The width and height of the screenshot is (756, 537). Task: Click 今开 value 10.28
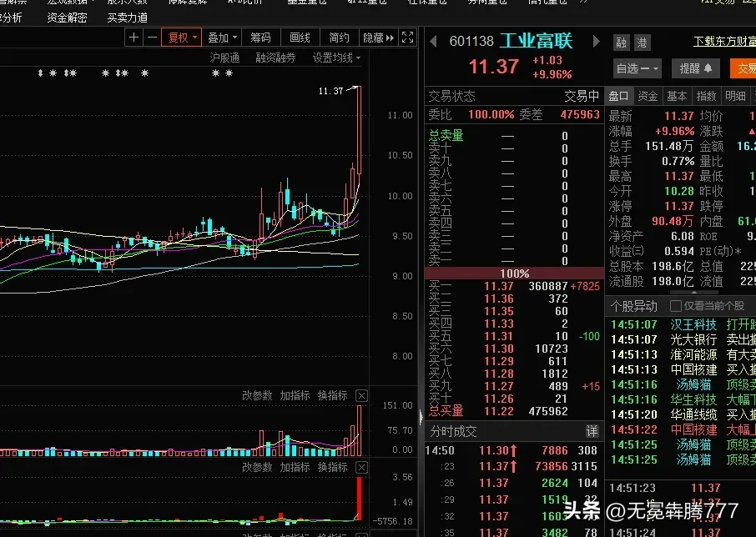click(679, 191)
